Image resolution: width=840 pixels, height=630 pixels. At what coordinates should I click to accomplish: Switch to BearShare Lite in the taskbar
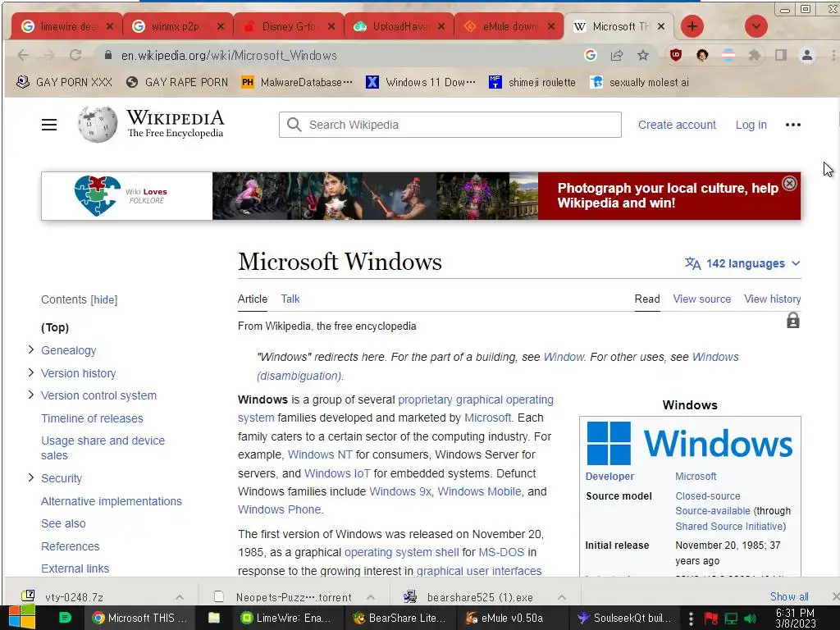399,618
